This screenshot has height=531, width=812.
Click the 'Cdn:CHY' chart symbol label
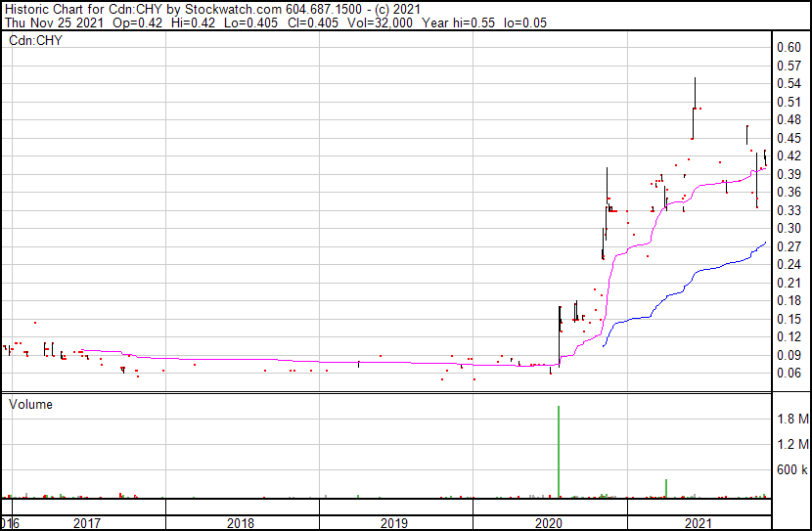pos(35,40)
